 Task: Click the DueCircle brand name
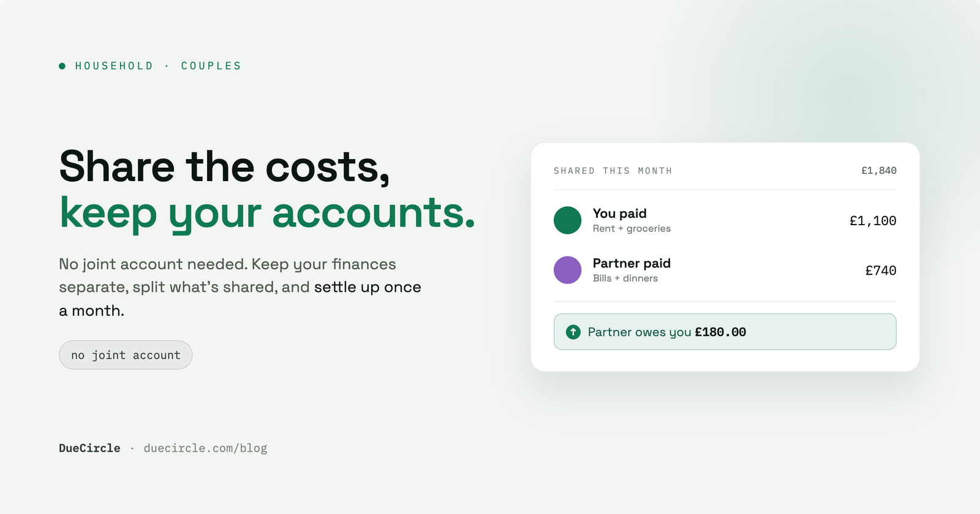[x=89, y=448]
